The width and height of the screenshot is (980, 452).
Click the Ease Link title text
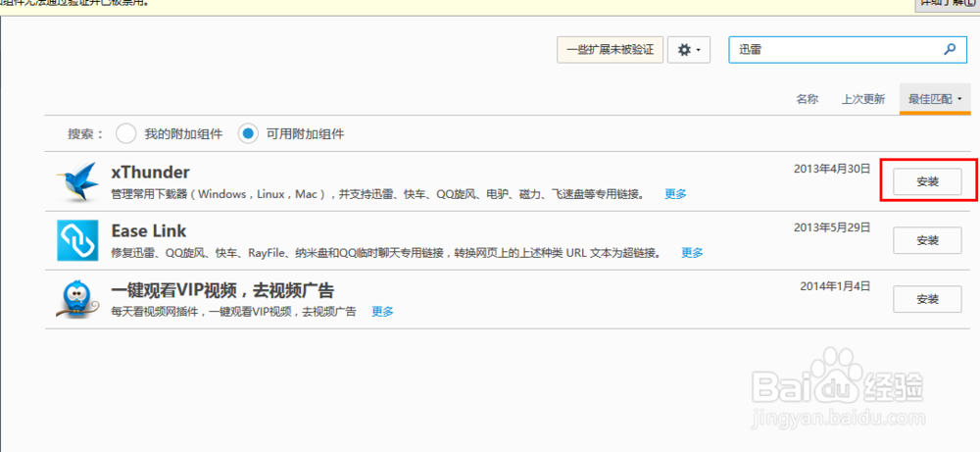pyautogui.click(x=149, y=230)
